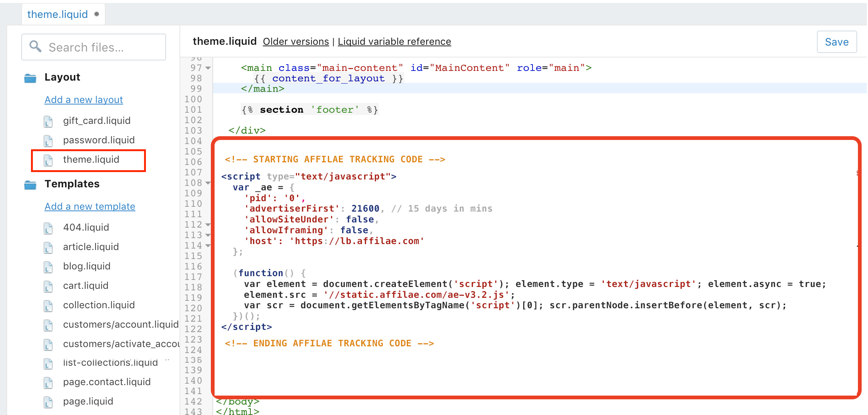The height and width of the screenshot is (415, 868).
Task: Click the unsaved-changes dot on theme.liquid tab
Action: click(97, 14)
